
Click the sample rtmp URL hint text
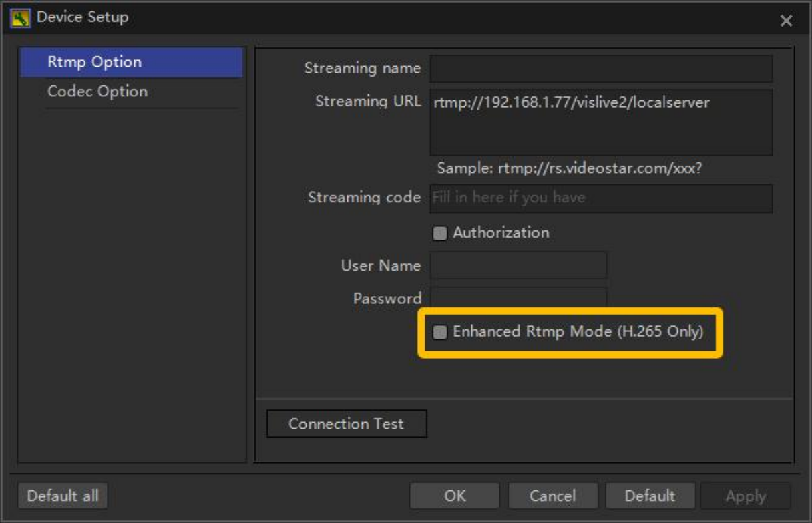point(569,168)
